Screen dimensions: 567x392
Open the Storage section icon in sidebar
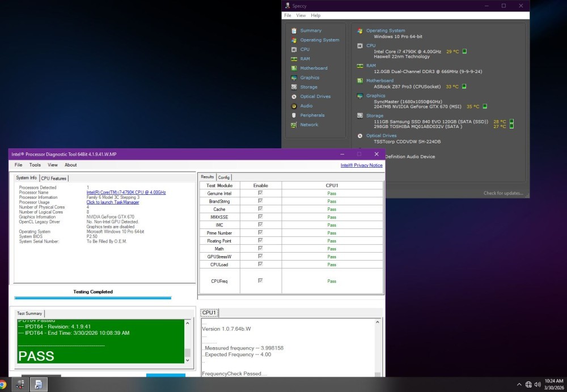[x=294, y=87]
